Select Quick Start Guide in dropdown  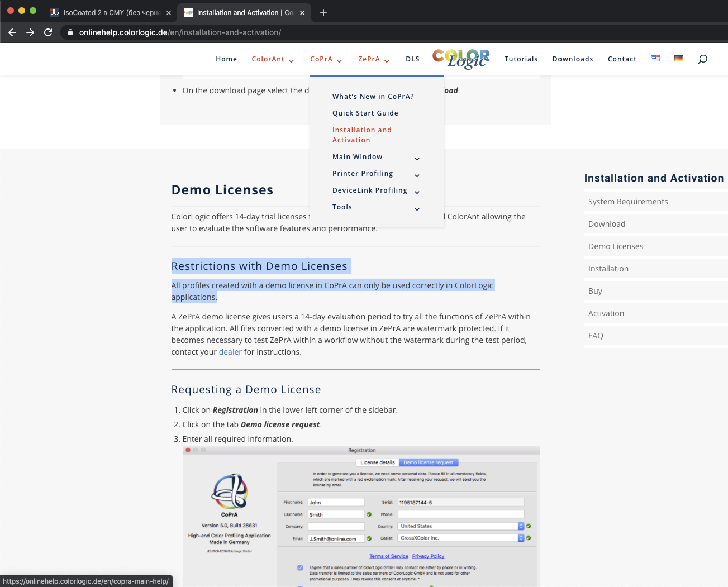365,113
